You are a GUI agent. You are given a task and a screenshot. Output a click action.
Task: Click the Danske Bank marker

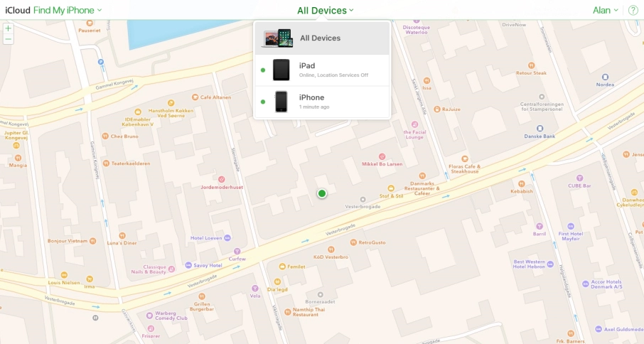tap(540, 129)
